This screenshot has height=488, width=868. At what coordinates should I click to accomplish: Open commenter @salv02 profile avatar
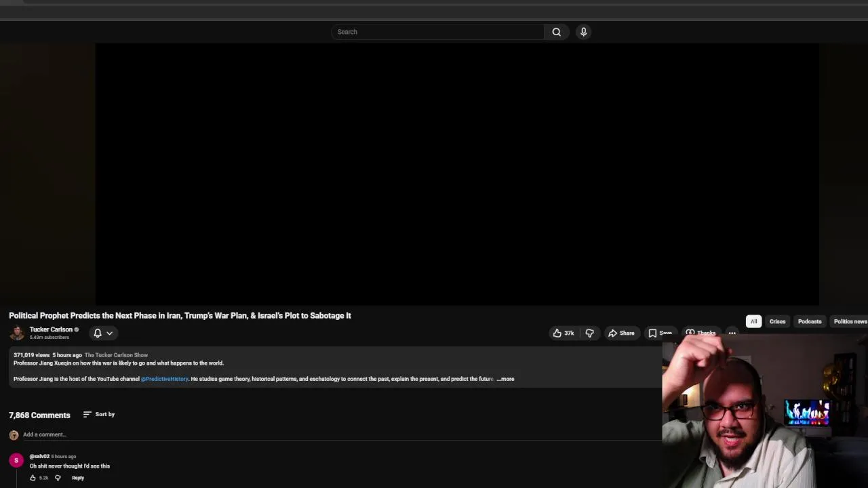(16, 460)
